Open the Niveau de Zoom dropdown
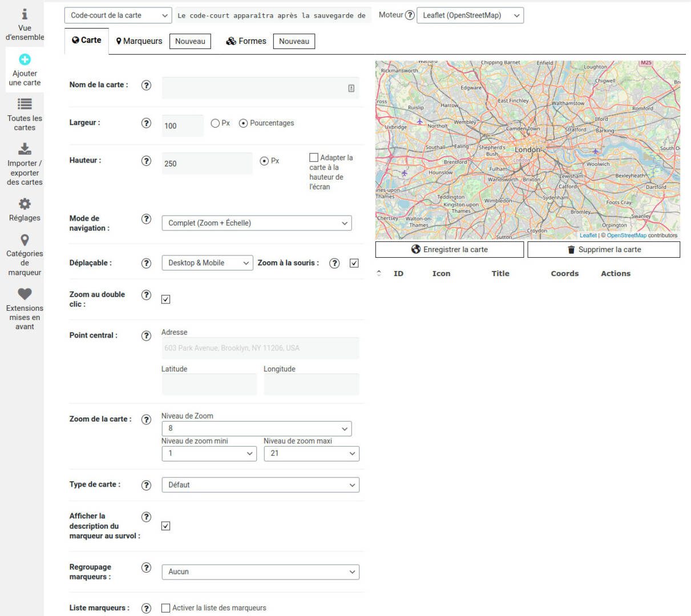The image size is (691, 616). coord(257,428)
